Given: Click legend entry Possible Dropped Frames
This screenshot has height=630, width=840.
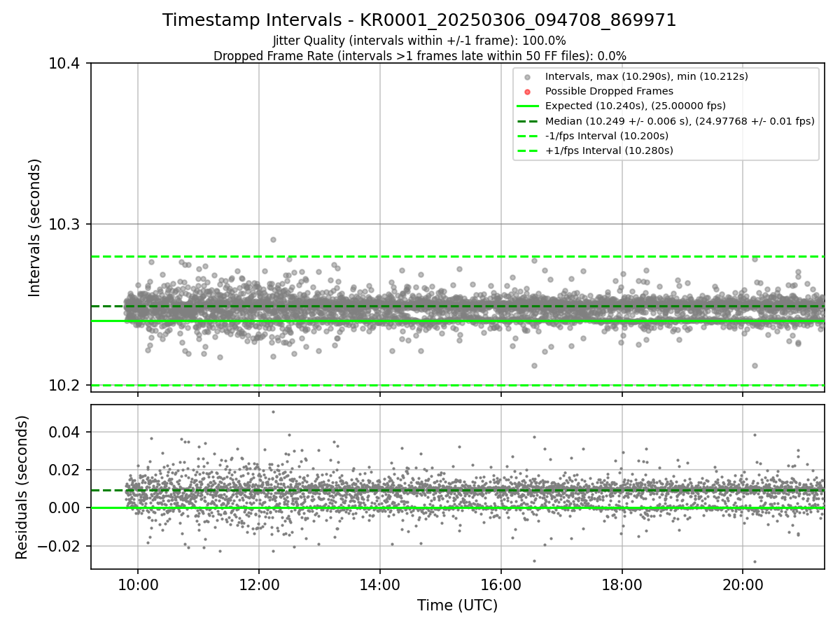Looking at the screenshot, I should [609, 91].
